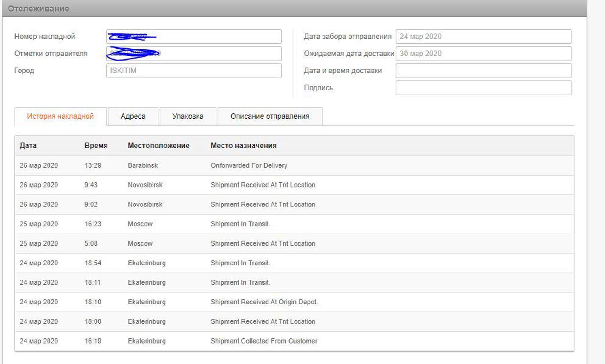Click the Moscow cell in 5:08 row
Screen dimensions: 605x364
[140, 244]
